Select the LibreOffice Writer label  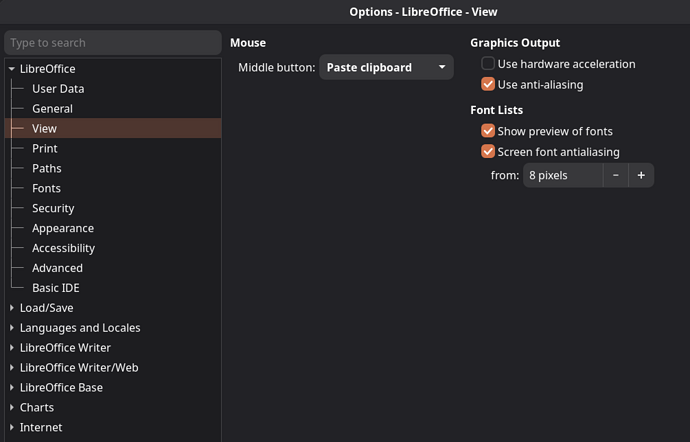[65, 348]
